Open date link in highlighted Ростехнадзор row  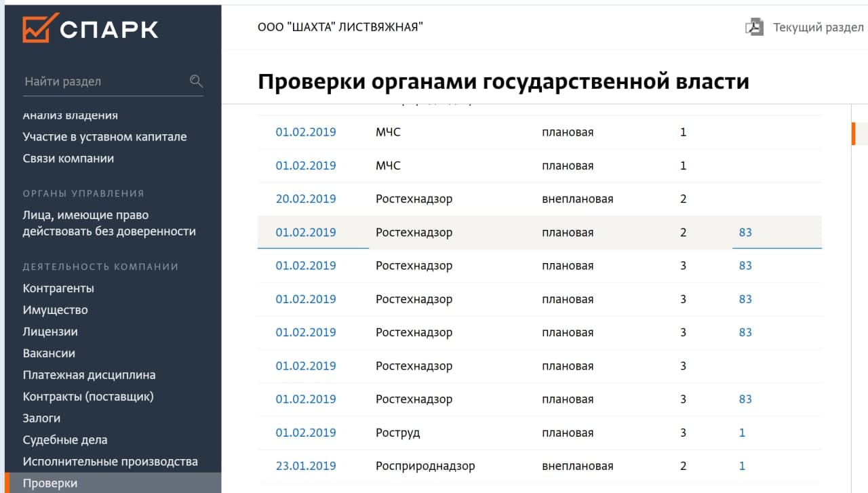pos(306,233)
